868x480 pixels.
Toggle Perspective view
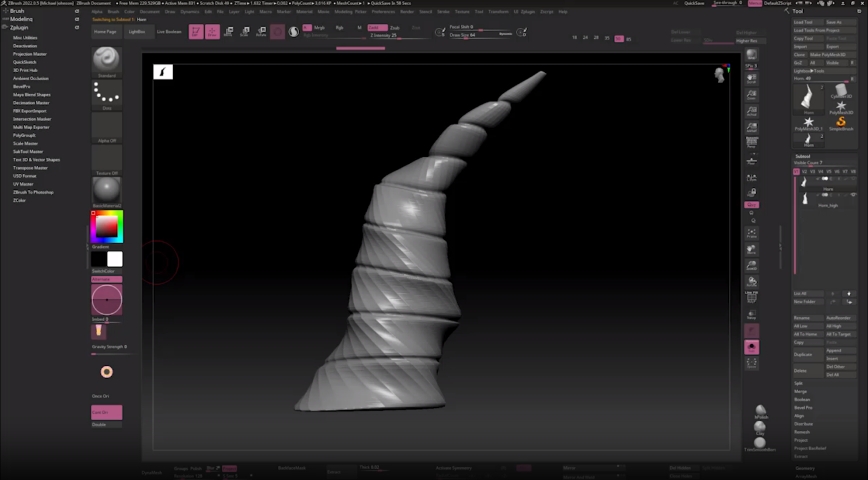pyautogui.click(x=751, y=143)
